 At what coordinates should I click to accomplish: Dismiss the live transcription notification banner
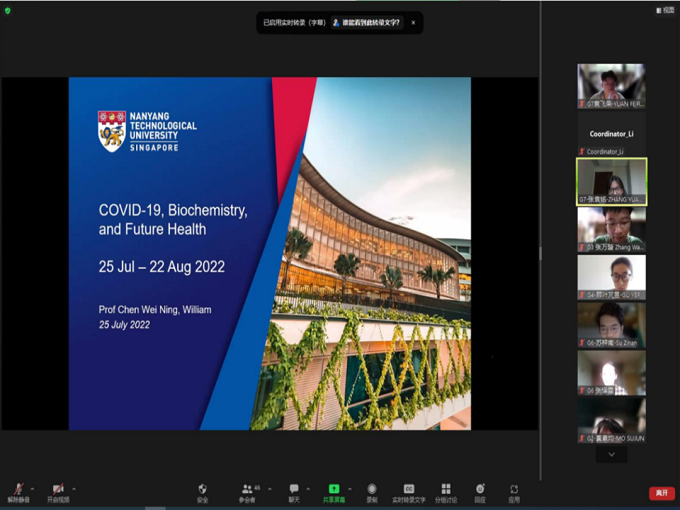[413, 22]
